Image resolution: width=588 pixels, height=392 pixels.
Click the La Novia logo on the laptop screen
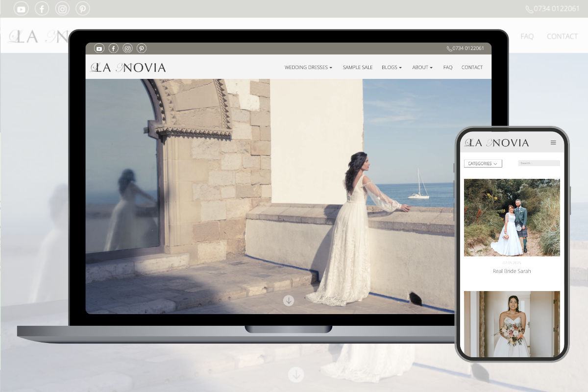pyautogui.click(x=128, y=68)
